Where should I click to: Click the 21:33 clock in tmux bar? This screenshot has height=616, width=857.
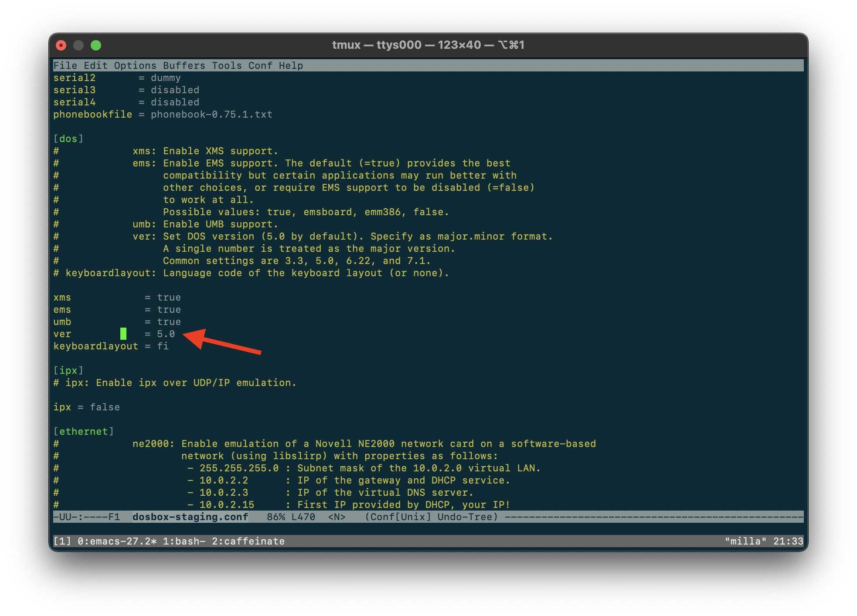[x=788, y=541]
